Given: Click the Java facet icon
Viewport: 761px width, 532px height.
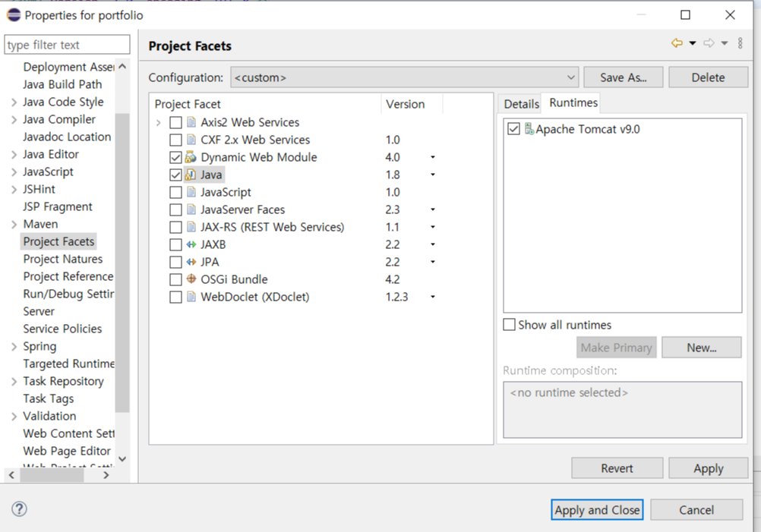Looking at the screenshot, I should pos(191,175).
